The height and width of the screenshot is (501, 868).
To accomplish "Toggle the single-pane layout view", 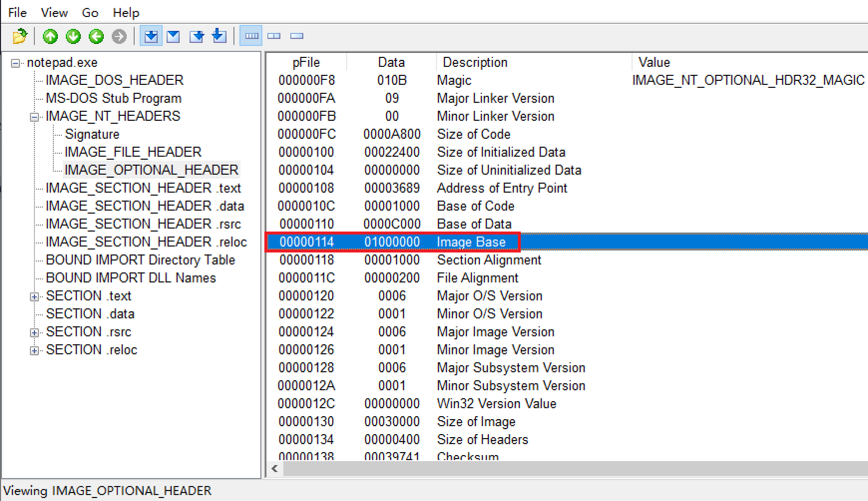I will point(296,36).
